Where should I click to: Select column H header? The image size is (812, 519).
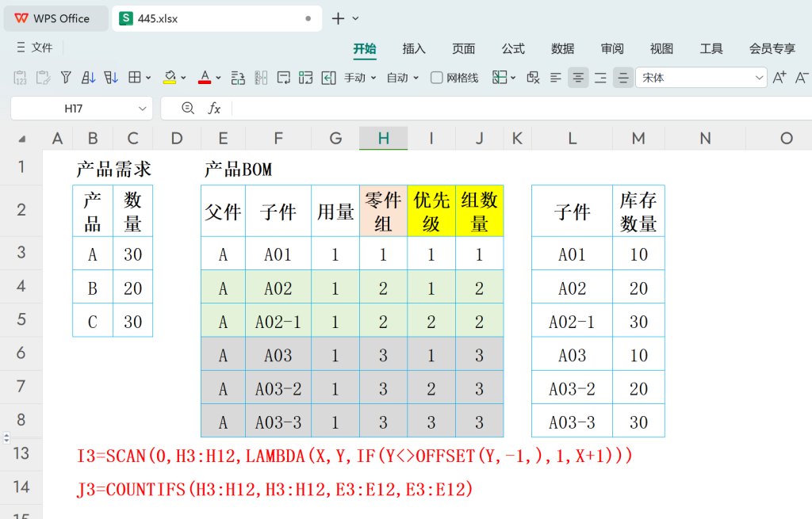383,138
